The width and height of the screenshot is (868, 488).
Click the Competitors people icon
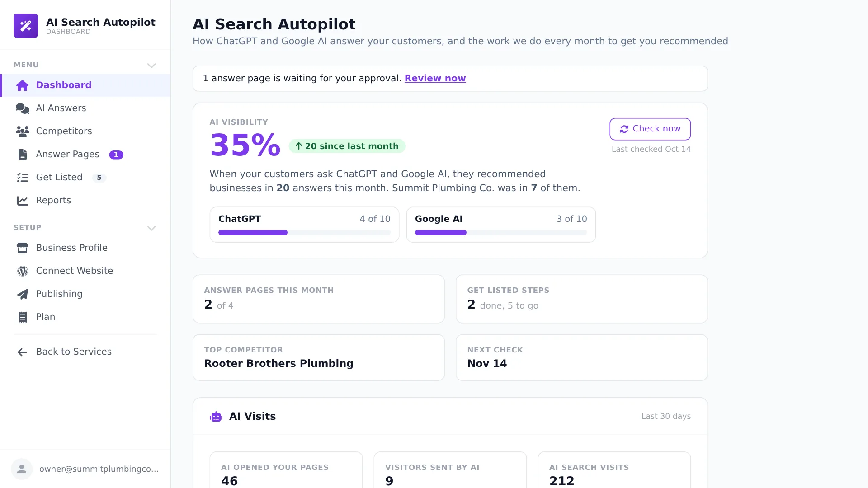[22, 131]
